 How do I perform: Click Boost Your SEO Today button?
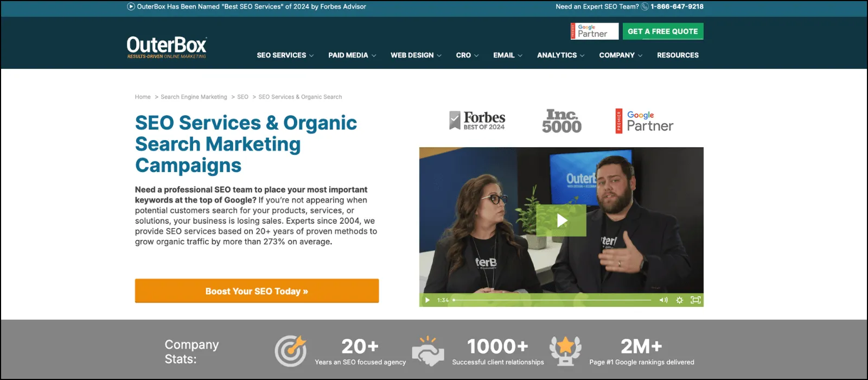click(257, 291)
